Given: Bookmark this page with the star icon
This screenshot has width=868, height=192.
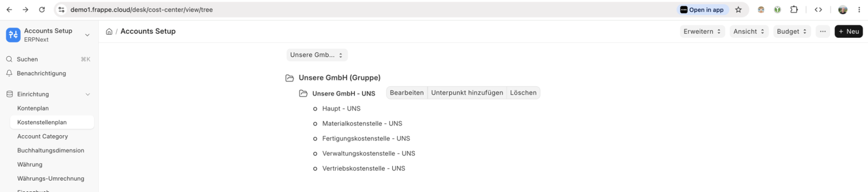Looking at the screenshot, I should click(x=738, y=9).
